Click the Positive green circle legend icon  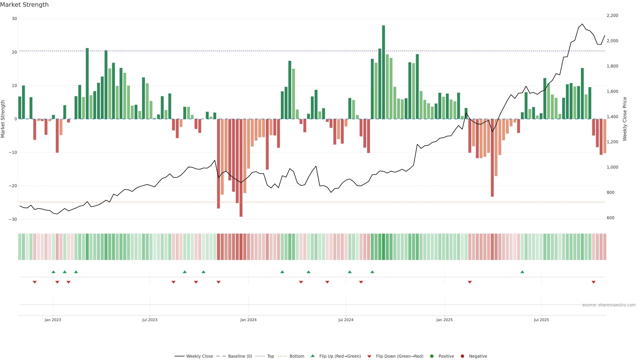coord(432,356)
